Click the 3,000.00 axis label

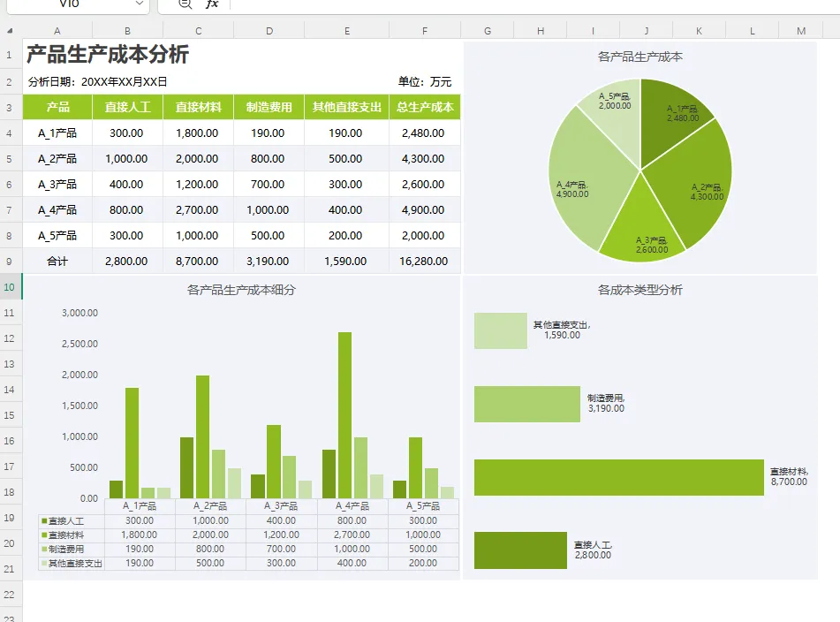click(79, 313)
